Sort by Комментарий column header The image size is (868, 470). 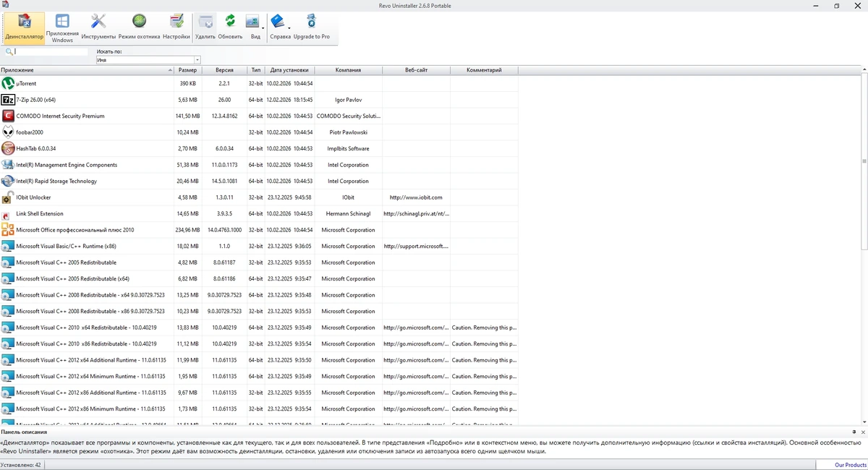tap(484, 70)
